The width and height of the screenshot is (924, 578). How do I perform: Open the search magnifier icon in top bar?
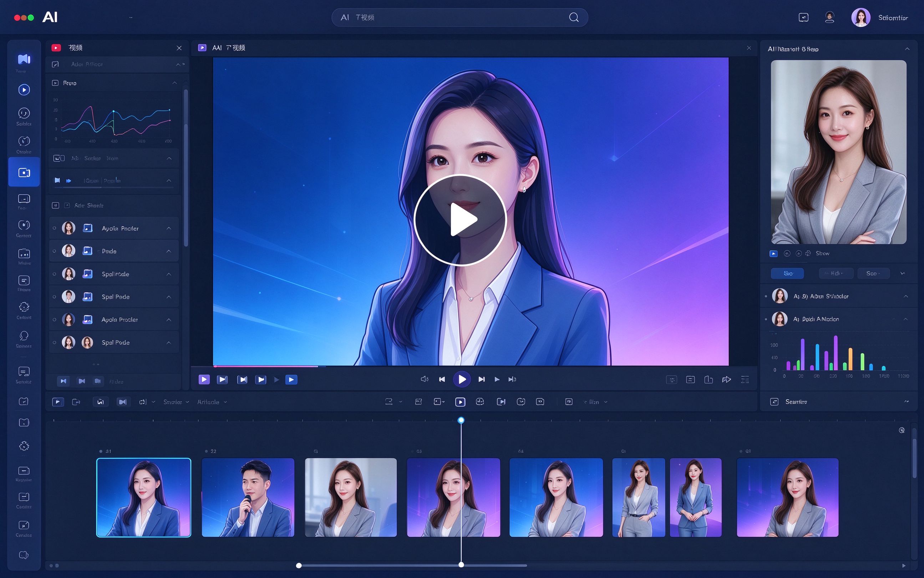[574, 17]
